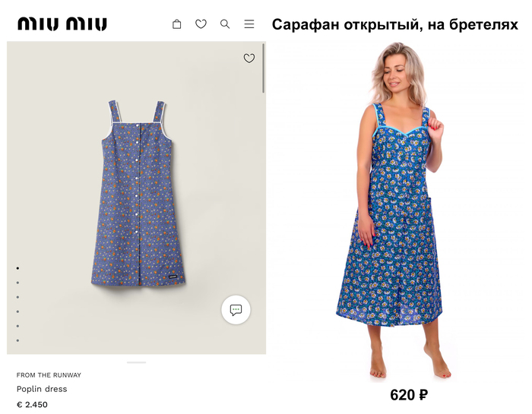The height and width of the screenshot is (414, 532).
Task: Open the Poplin dress product title
Action: 42,389
